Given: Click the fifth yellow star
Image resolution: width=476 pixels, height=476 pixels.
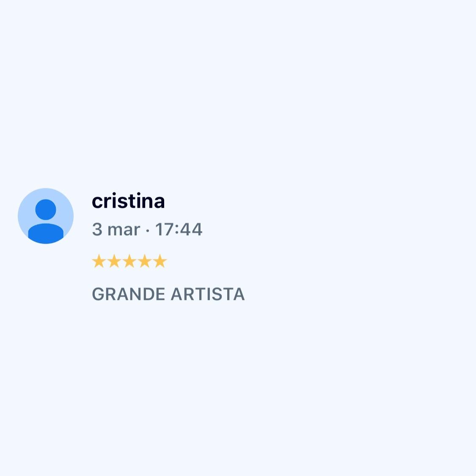Looking at the screenshot, I should click(x=160, y=261).
